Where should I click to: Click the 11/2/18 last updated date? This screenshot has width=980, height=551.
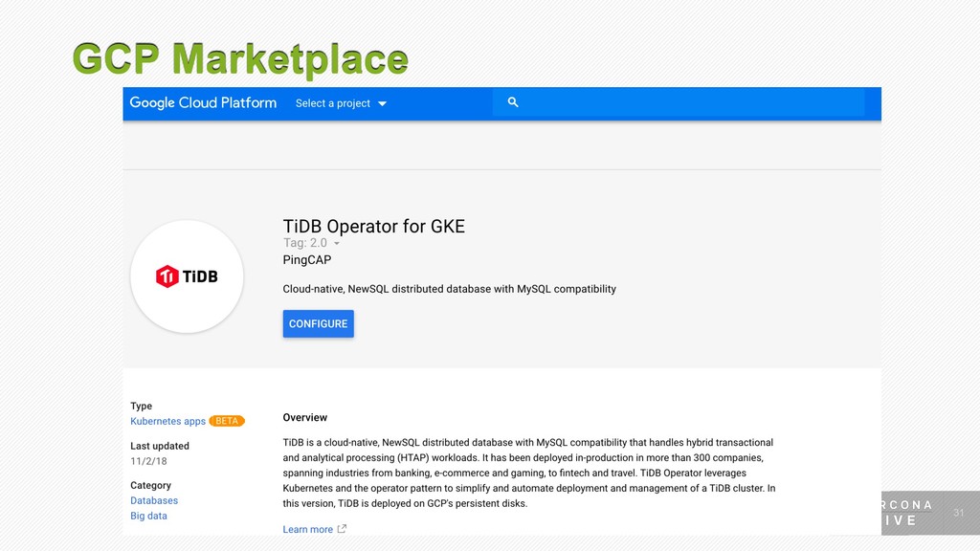pyautogui.click(x=148, y=461)
